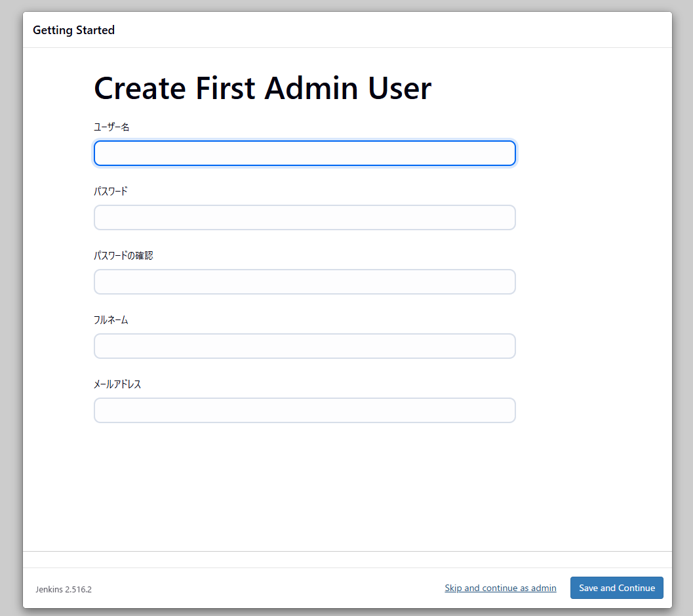
Task: Click the ユーザー名 username input field
Action: click(x=304, y=154)
